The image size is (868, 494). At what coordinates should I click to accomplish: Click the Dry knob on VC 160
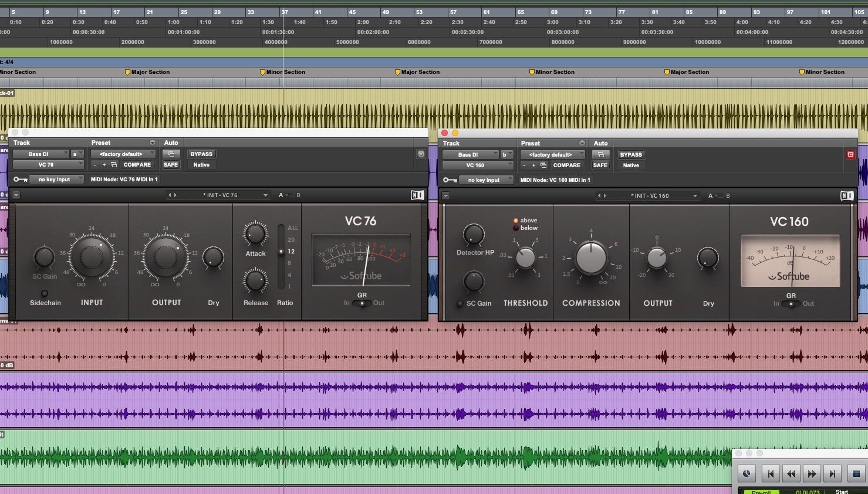(x=708, y=258)
